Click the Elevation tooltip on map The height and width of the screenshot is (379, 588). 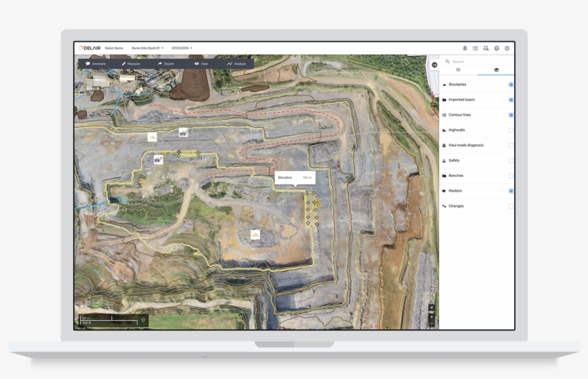295,178
